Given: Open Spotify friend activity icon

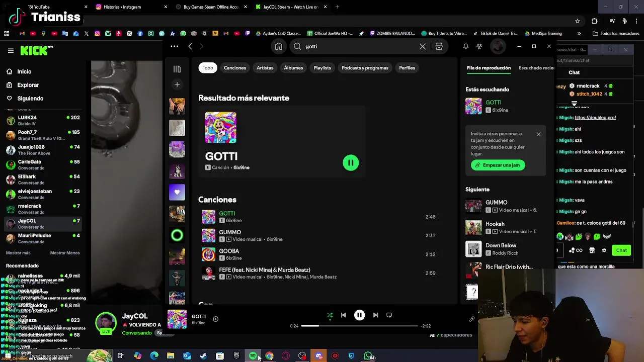Looking at the screenshot, I should (x=479, y=46).
